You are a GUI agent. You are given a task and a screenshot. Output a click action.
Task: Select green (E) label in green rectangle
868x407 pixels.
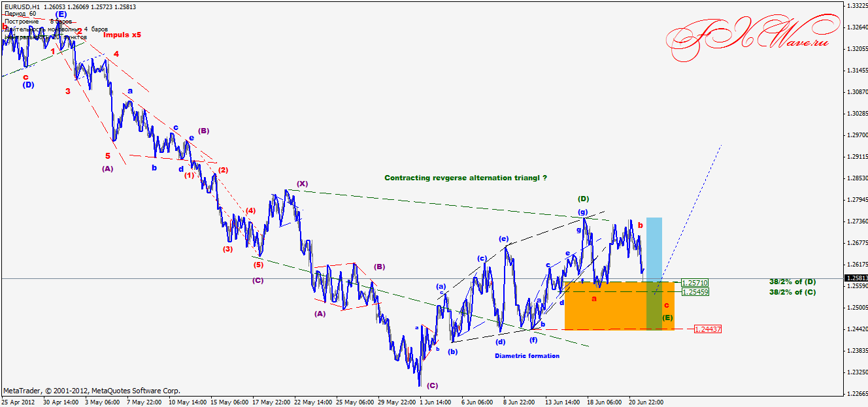(x=667, y=318)
